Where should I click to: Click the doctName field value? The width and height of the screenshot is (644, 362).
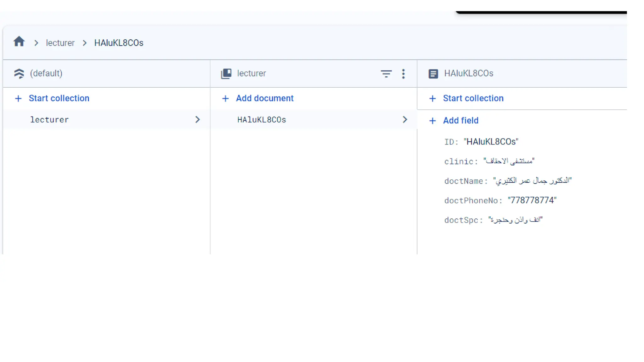pyautogui.click(x=532, y=181)
